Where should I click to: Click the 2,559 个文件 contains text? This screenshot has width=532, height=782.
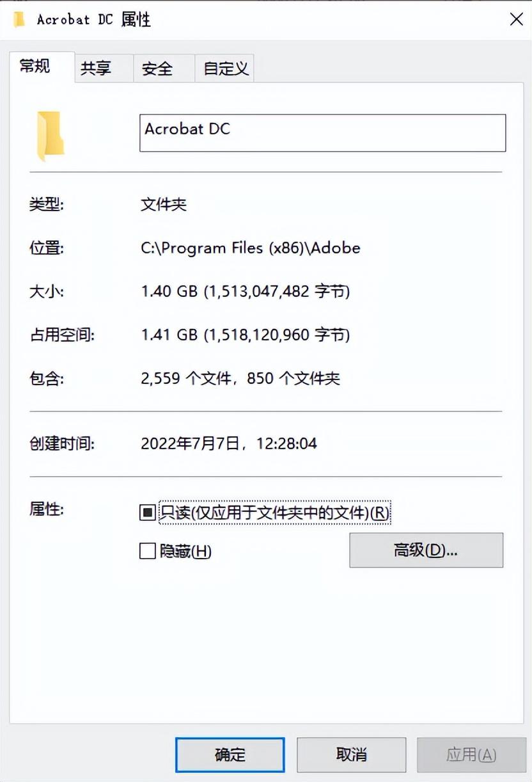tap(186, 378)
